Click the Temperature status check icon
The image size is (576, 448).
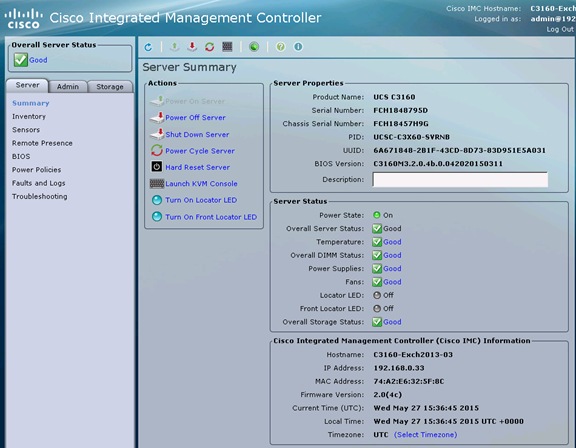click(x=377, y=242)
